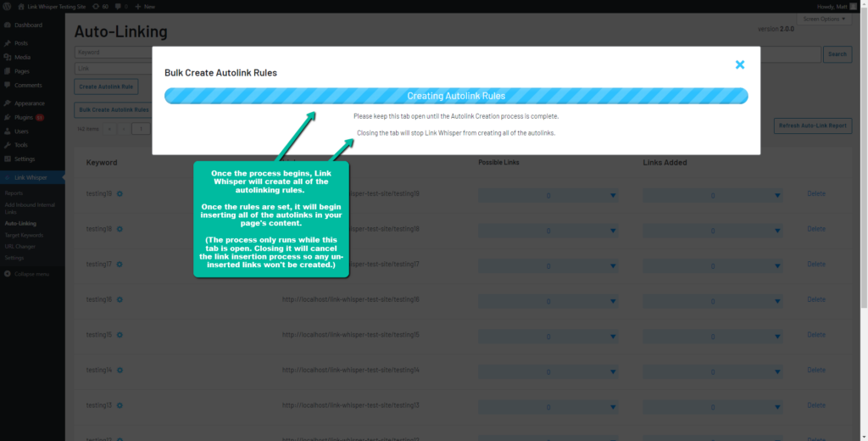Open Auto-Linking submenu item
The height and width of the screenshot is (441, 868).
coord(20,223)
